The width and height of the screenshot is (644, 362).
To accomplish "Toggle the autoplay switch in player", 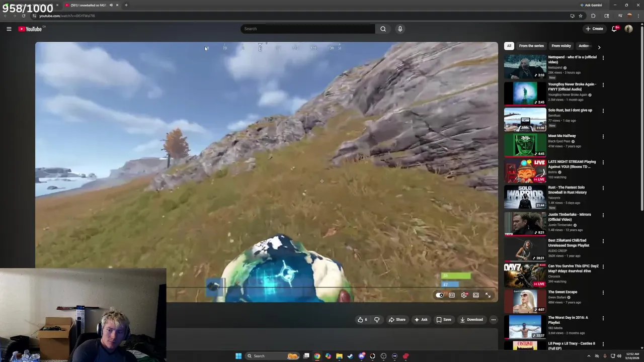I will [440, 295].
